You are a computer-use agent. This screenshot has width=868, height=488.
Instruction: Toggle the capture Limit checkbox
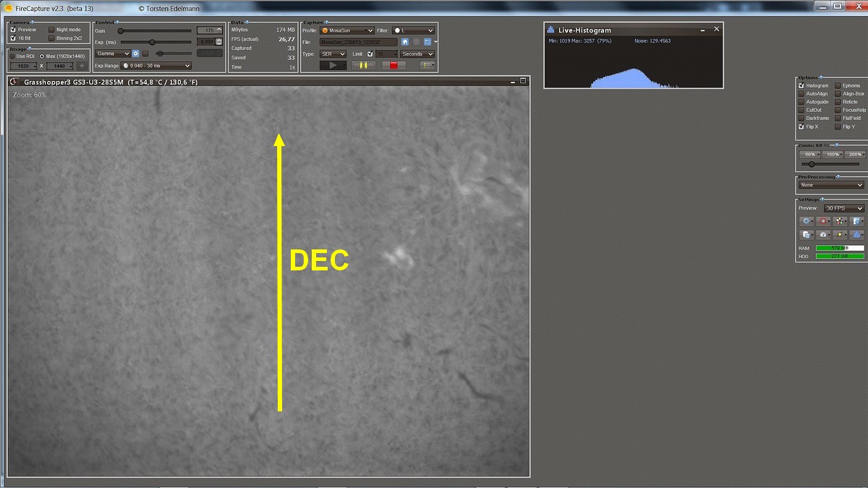click(370, 53)
